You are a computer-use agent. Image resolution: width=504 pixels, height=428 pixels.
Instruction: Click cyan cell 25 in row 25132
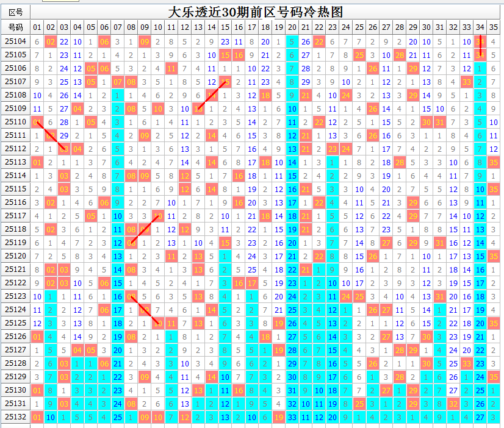[118, 418]
